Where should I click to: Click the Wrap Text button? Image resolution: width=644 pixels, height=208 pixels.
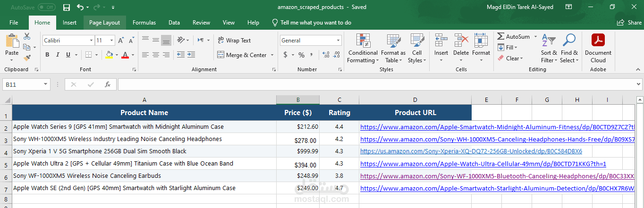coord(234,40)
